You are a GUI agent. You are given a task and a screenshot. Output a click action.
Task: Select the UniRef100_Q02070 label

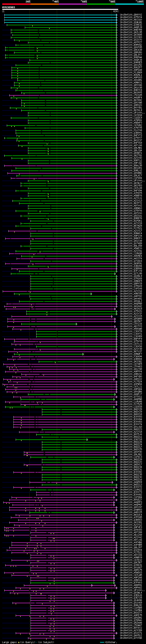coord(131,40)
